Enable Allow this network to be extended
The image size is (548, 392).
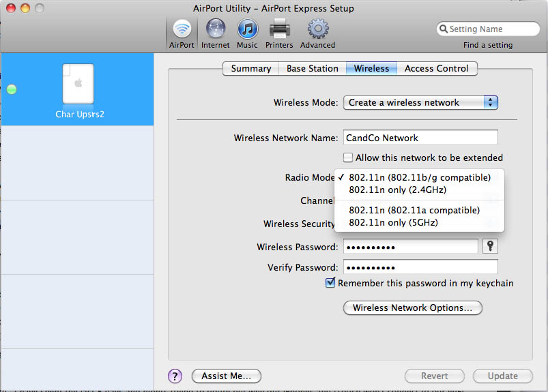pyautogui.click(x=348, y=157)
